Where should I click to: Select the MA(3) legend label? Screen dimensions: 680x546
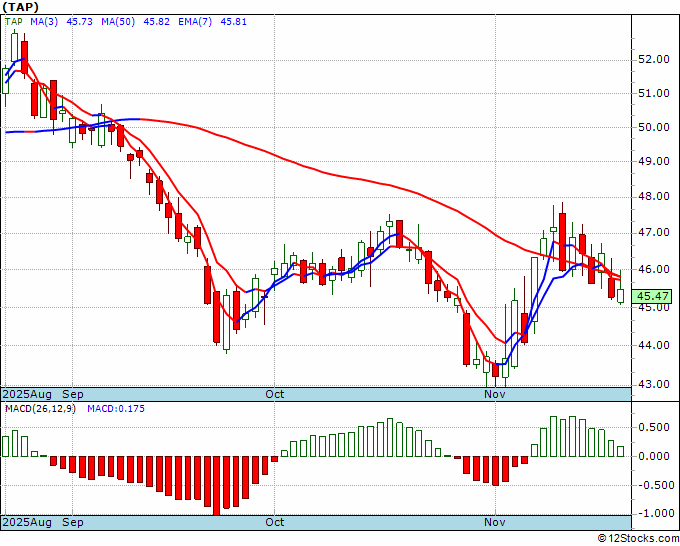[44, 22]
